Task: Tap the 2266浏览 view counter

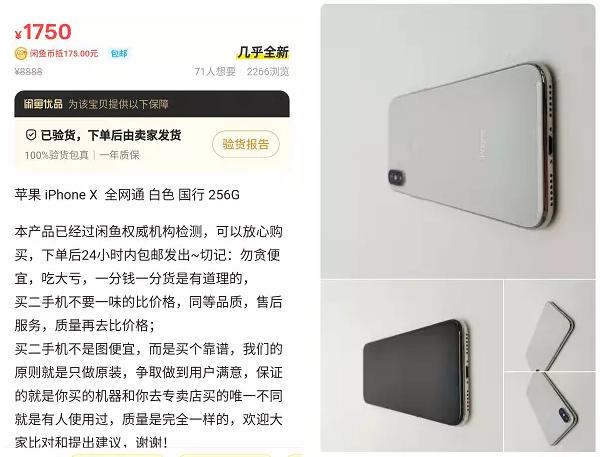Action: pos(268,72)
